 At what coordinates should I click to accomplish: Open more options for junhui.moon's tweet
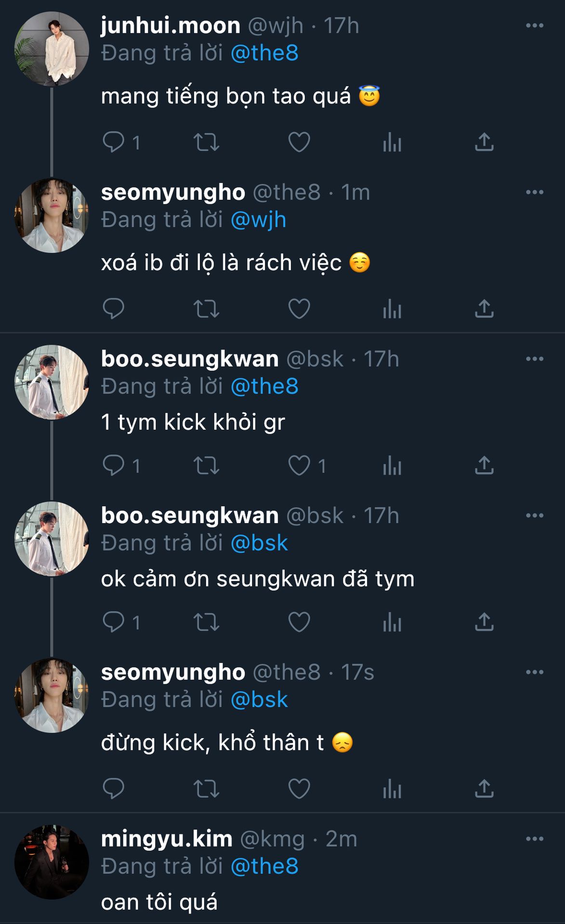pyautogui.click(x=534, y=26)
